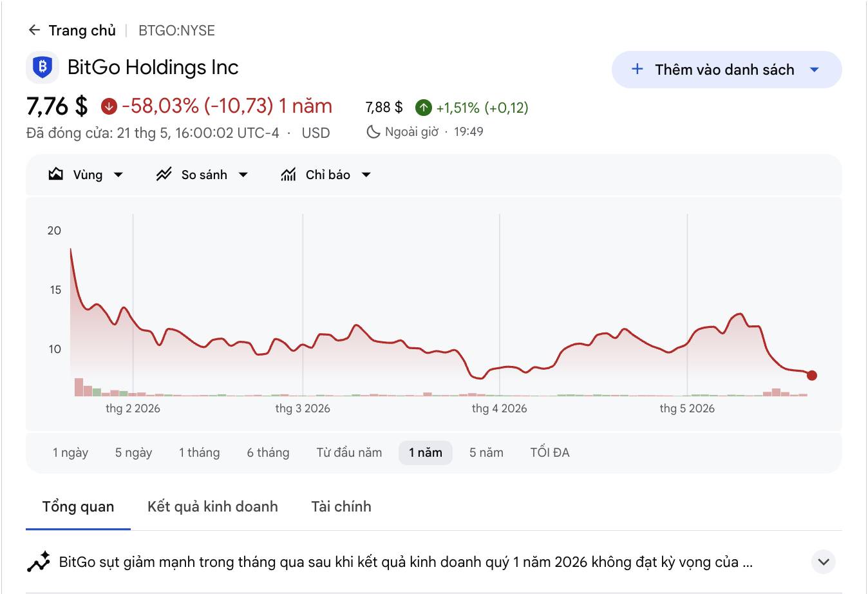Viewport: 868px width, 594px height.
Task: Select the TỐI ĐA time range
Action: (x=550, y=452)
